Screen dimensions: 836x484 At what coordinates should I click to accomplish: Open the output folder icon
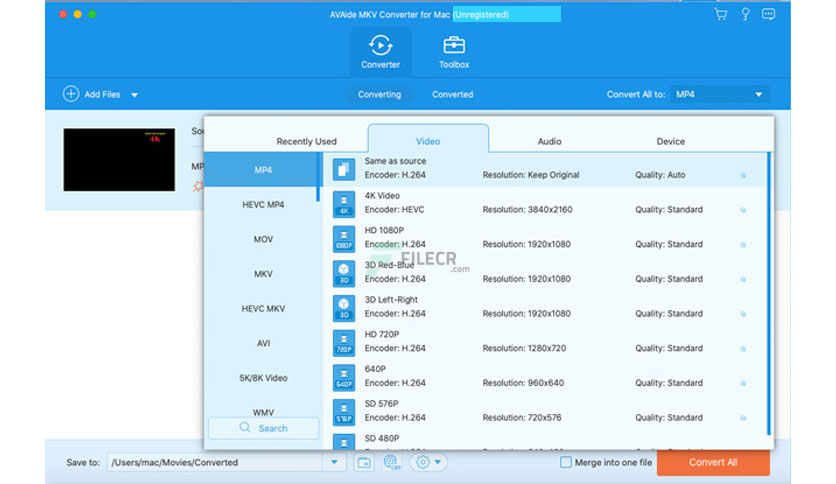(x=364, y=463)
